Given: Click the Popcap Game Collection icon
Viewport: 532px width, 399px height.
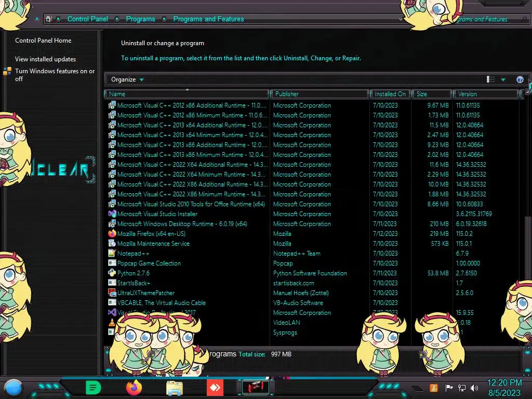Looking at the screenshot, I should [x=112, y=263].
